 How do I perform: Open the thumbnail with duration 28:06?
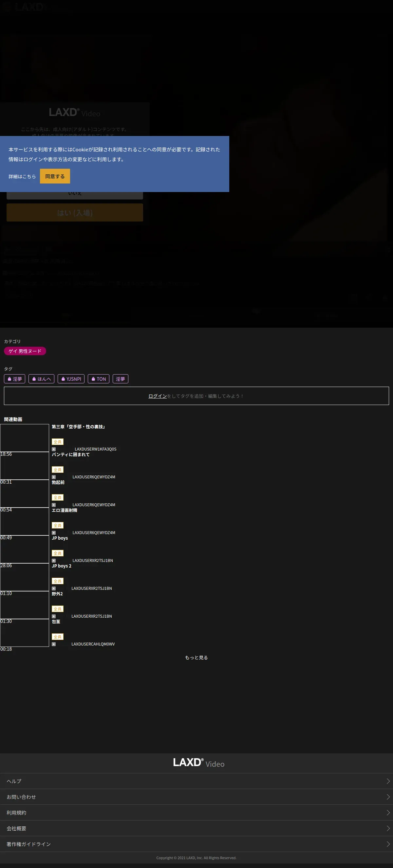click(25, 550)
